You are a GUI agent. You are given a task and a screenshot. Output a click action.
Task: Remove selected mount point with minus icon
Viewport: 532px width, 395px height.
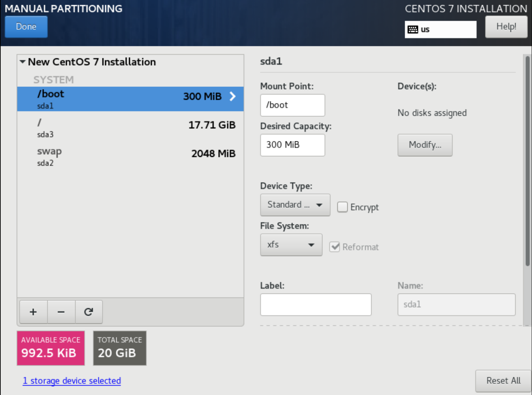tap(61, 312)
